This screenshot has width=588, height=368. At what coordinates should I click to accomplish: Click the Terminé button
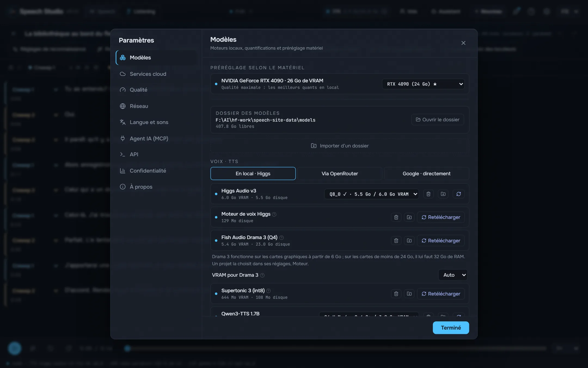(451, 328)
